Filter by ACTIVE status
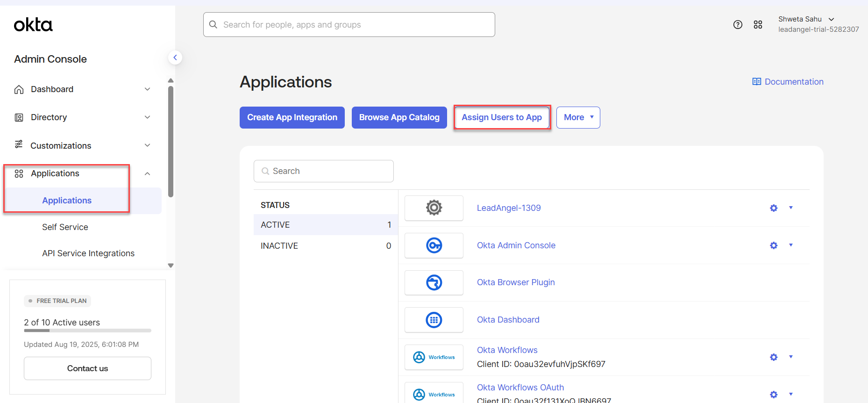Image resolution: width=868 pixels, height=403 pixels. tap(326, 225)
